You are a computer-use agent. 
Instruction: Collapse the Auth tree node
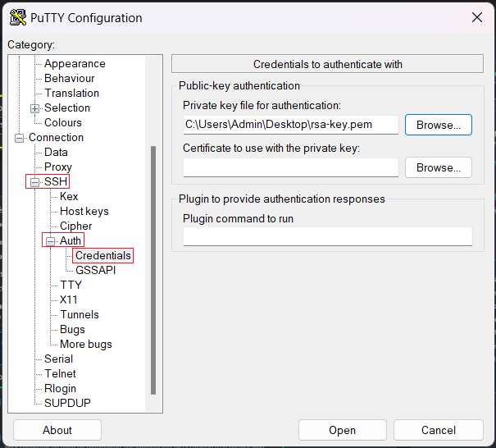tap(50, 241)
